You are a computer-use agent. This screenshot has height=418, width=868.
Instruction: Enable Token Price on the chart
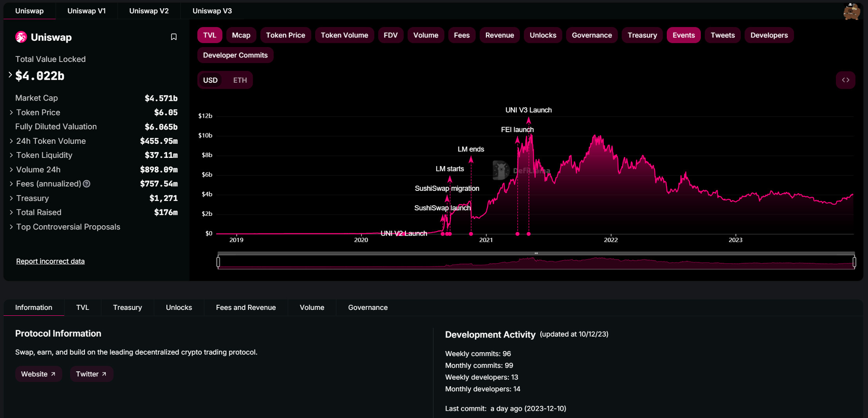[x=286, y=35]
